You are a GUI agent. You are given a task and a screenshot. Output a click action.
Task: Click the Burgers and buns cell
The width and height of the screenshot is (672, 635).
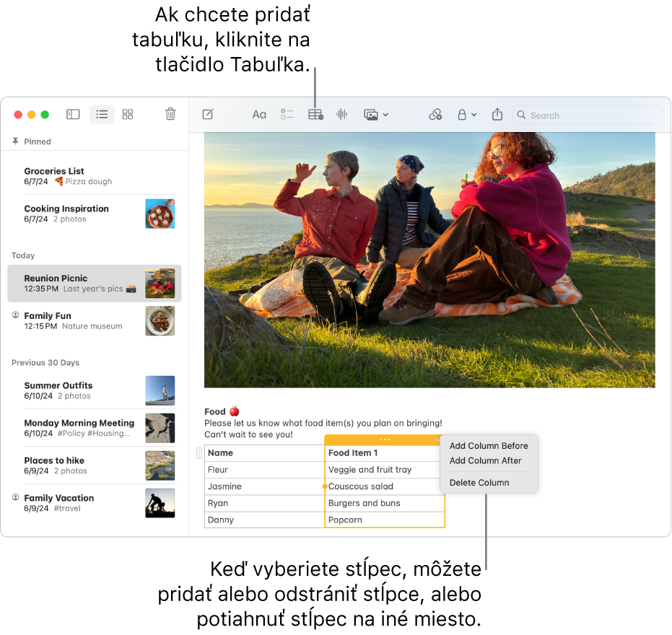click(x=385, y=503)
